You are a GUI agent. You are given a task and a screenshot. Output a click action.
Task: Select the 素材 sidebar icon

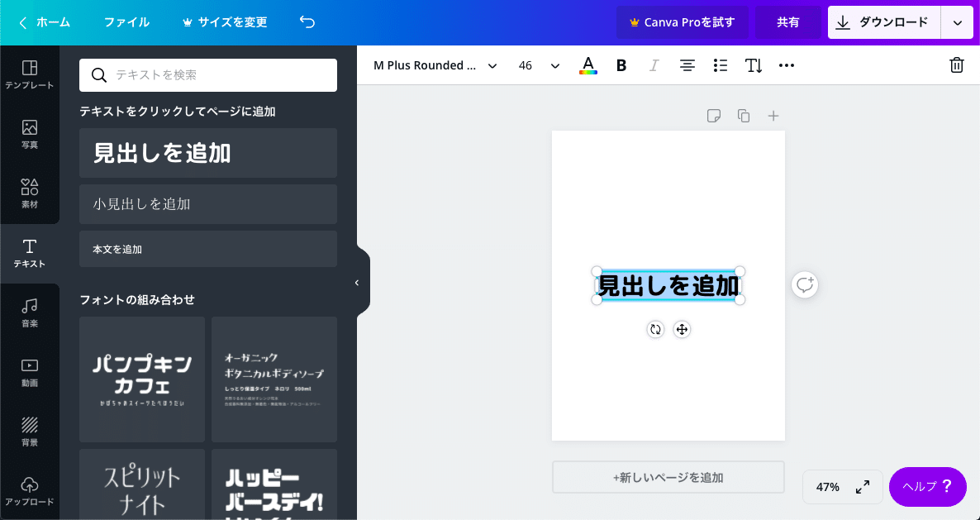click(29, 194)
